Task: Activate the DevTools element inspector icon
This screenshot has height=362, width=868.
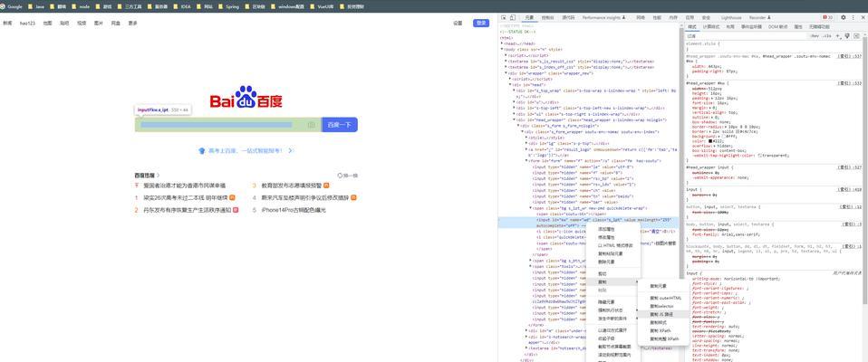Action: click(x=504, y=18)
